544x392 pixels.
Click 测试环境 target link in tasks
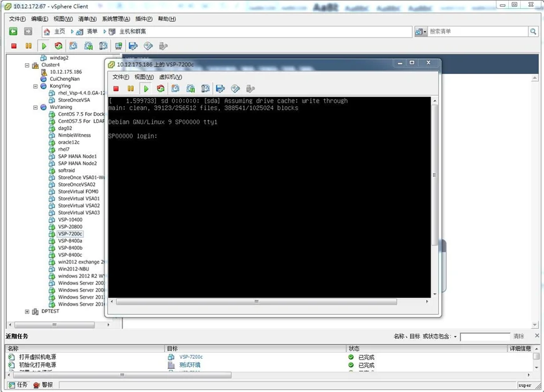pos(190,365)
